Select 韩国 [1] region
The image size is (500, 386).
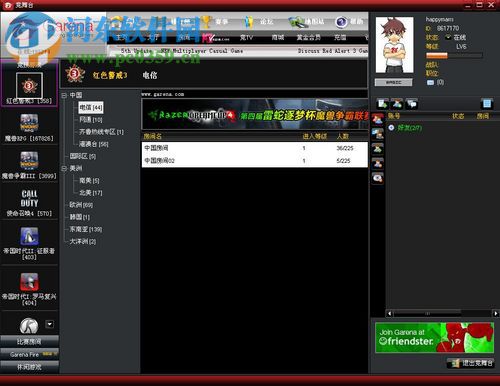tap(79, 217)
